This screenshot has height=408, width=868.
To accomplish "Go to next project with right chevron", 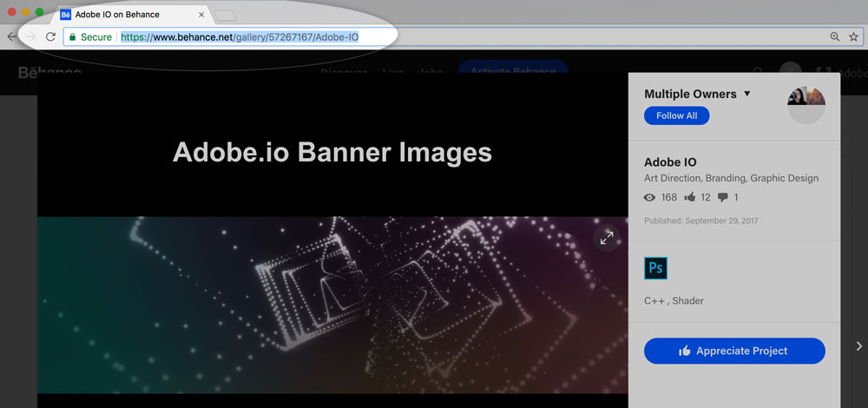I will click(x=859, y=346).
